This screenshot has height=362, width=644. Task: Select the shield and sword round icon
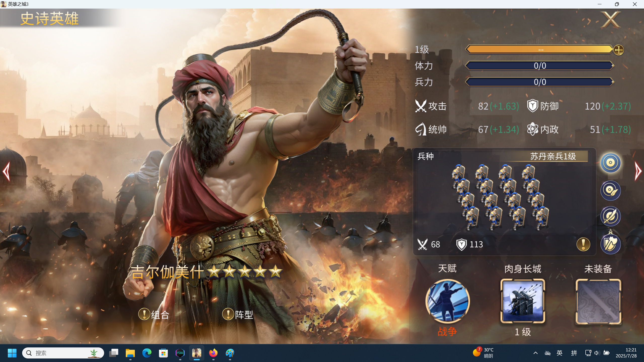[x=611, y=244]
